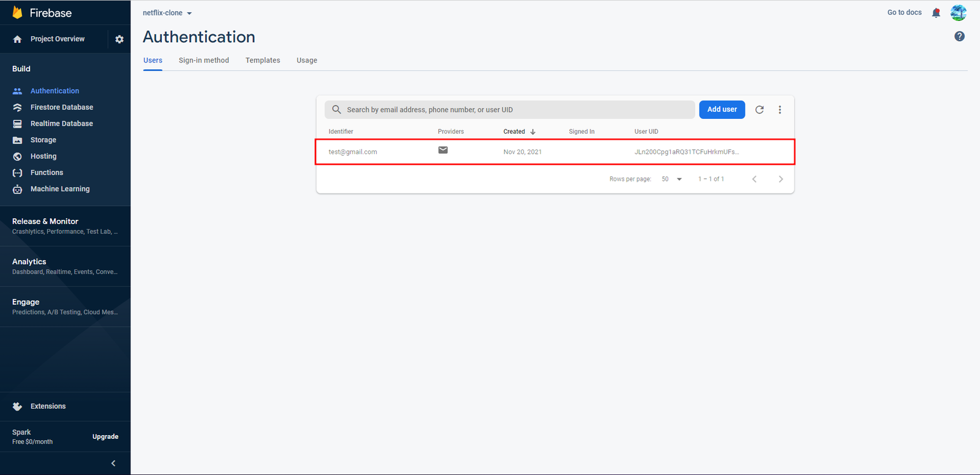Open the users table more options menu
The image size is (980, 475).
780,110
